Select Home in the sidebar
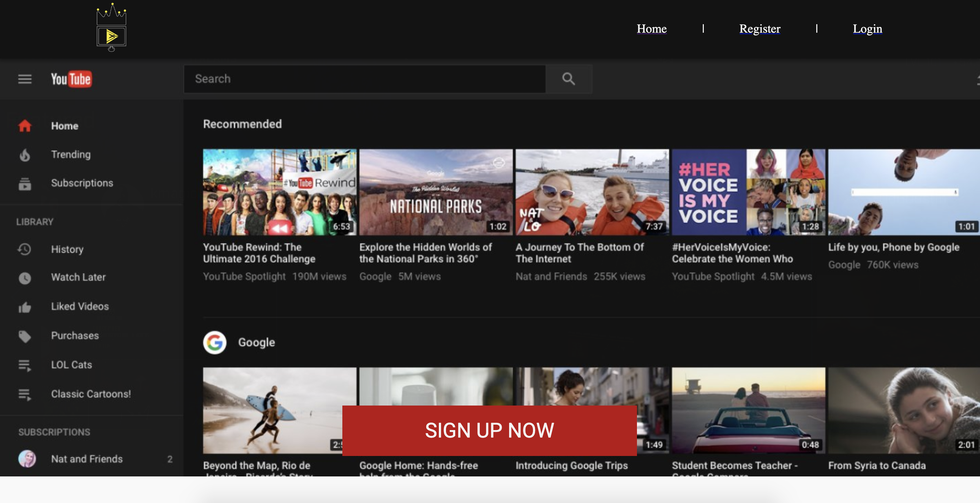The image size is (980, 503). pyautogui.click(x=65, y=126)
